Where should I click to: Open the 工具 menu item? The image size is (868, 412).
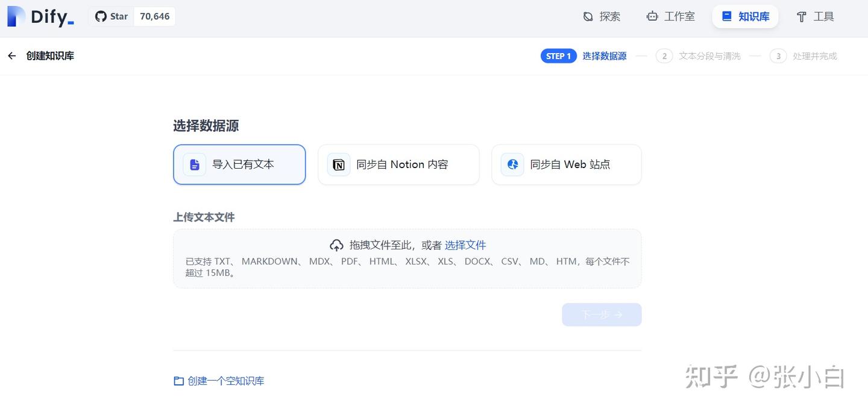pos(814,16)
